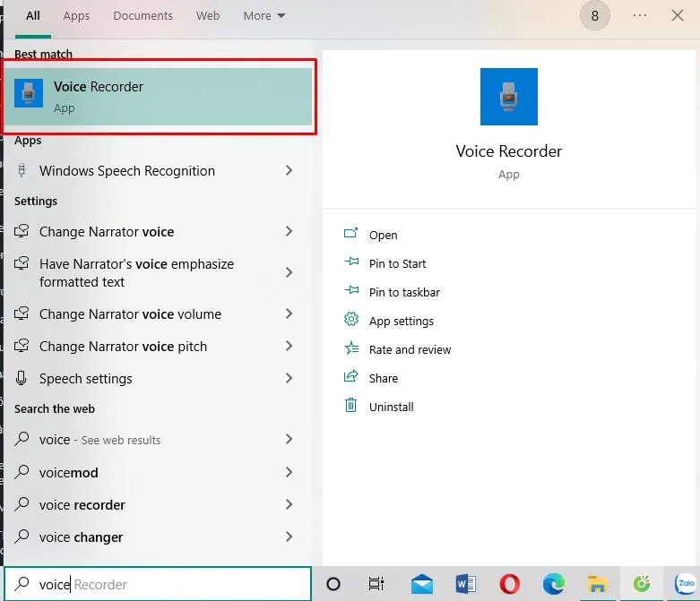The width and height of the screenshot is (700, 601).
Task: Open Opera browser in the taskbar
Action: tap(509, 584)
